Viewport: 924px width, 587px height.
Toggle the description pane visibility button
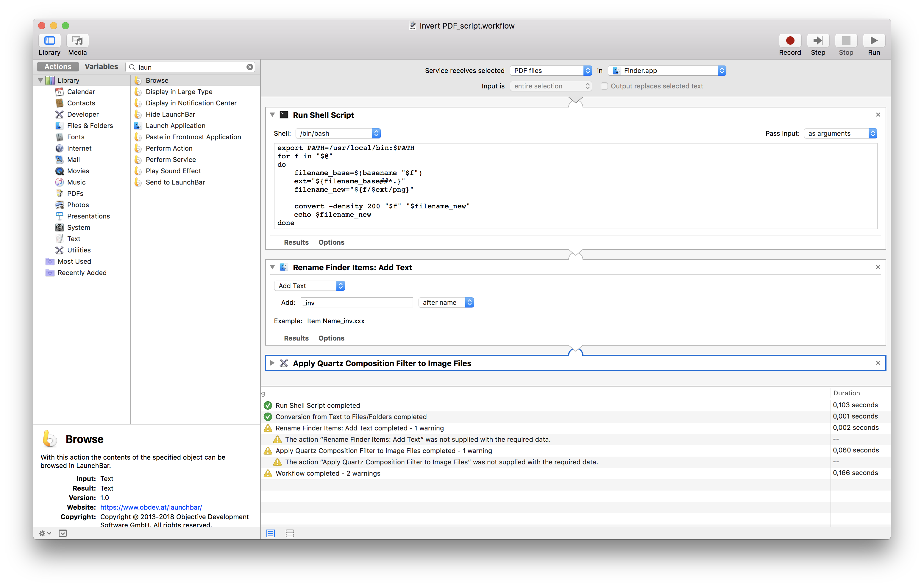pos(63,533)
